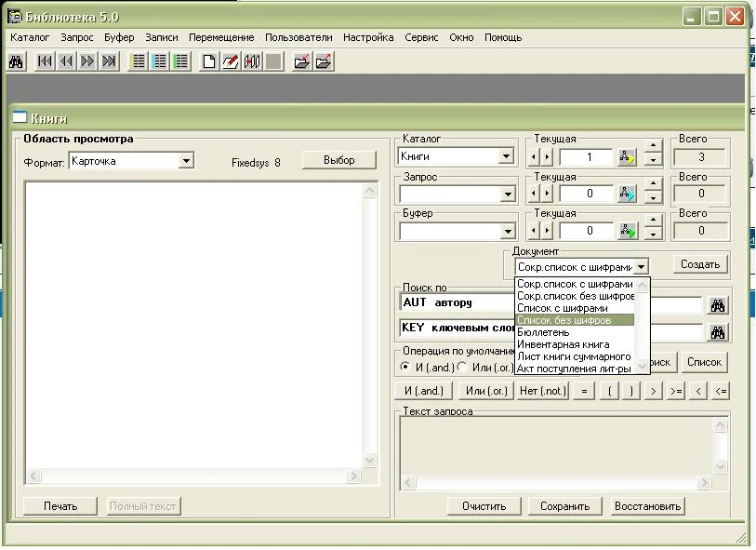756x550 pixels.
Task: Click binoculars icon next to AUT search field
Action: pos(717,305)
